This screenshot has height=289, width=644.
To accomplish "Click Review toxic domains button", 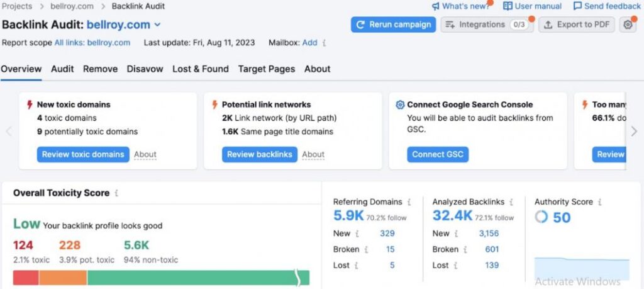I will click(83, 154).
